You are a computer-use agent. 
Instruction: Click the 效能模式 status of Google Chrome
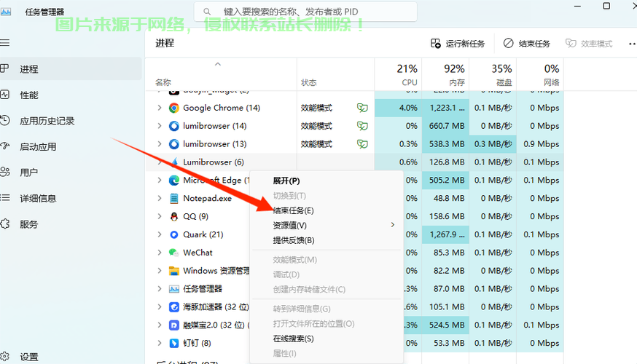click(316, 108)
